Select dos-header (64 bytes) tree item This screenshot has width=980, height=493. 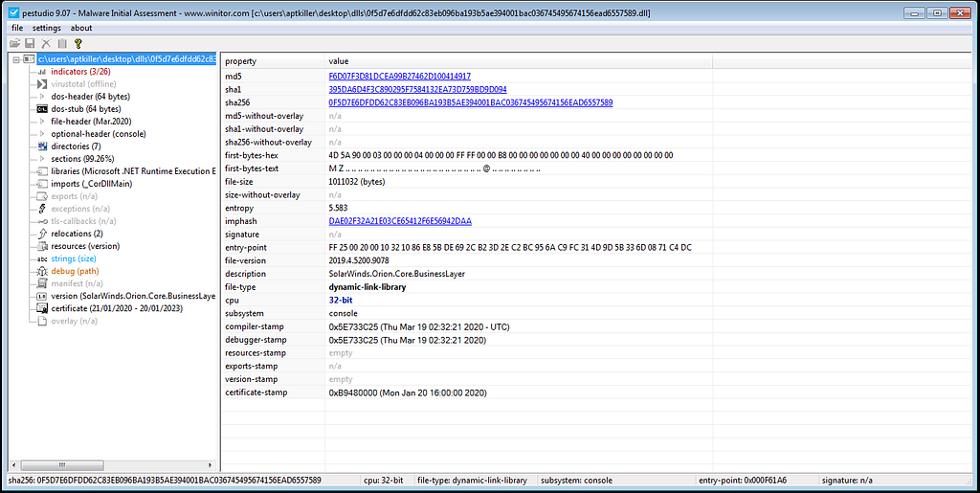(x=91, y=97)
